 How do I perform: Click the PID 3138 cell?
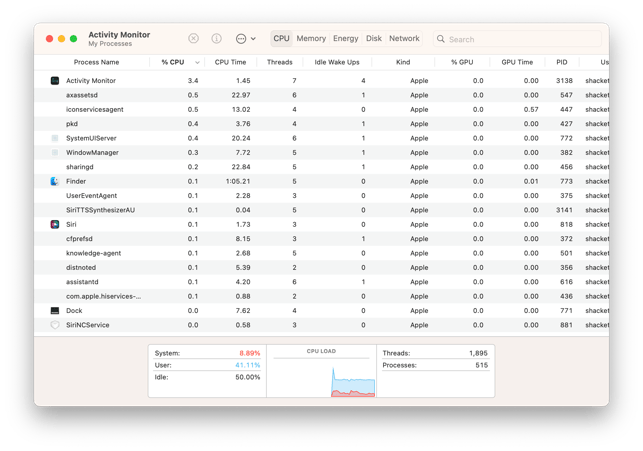point(564,81)
